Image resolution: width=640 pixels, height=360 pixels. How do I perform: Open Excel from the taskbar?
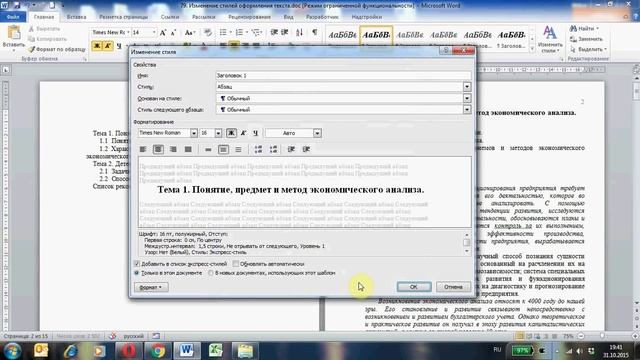click(x=216, y=350)
